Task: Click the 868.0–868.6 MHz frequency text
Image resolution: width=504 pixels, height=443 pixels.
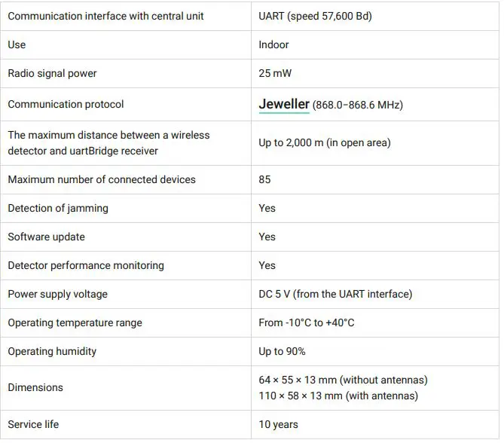Action: 358,105
